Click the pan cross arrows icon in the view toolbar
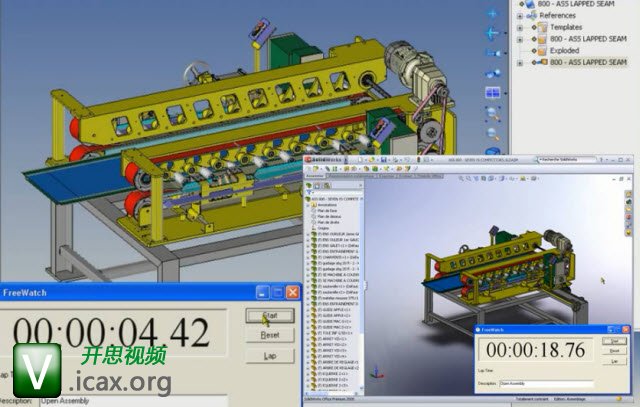Viewport: 640px width, 407px height. (x=493, y=13)
